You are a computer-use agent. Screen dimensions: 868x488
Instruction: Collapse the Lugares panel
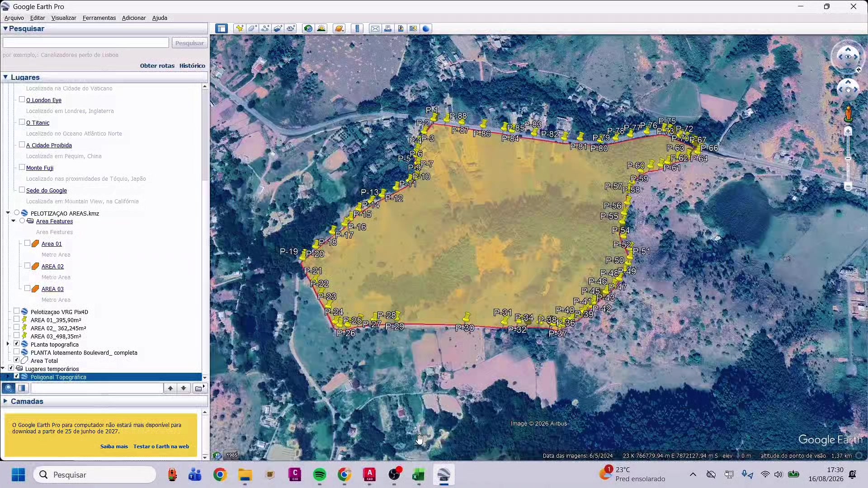click(x=5, y=77)
